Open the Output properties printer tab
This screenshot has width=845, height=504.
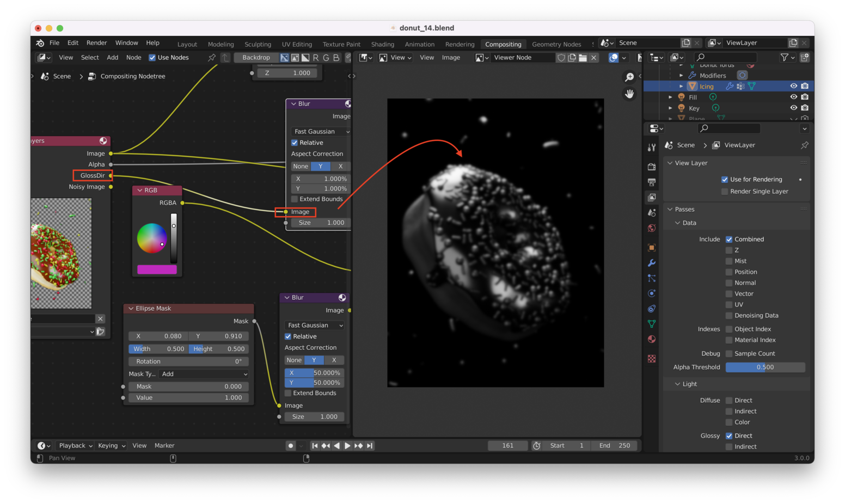pyautogui.click(x=652, y=182)
